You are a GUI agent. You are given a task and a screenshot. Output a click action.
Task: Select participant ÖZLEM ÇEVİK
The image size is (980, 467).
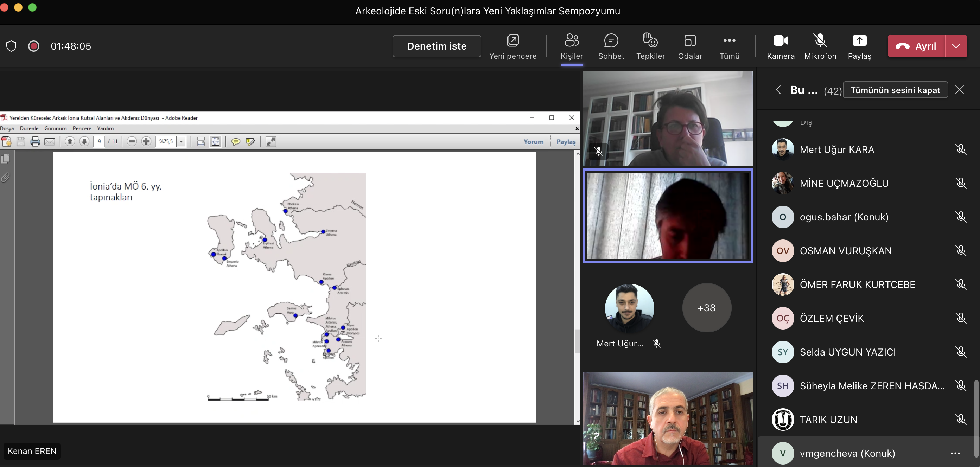click(865, 318)
